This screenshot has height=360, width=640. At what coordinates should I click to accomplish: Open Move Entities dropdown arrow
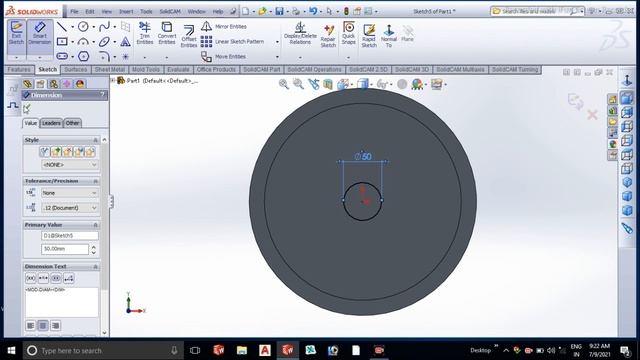coord(277,57)
